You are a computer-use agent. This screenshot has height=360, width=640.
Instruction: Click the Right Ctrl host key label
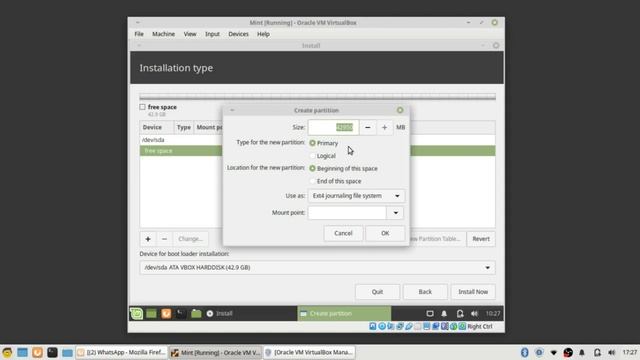pos(480,326)
